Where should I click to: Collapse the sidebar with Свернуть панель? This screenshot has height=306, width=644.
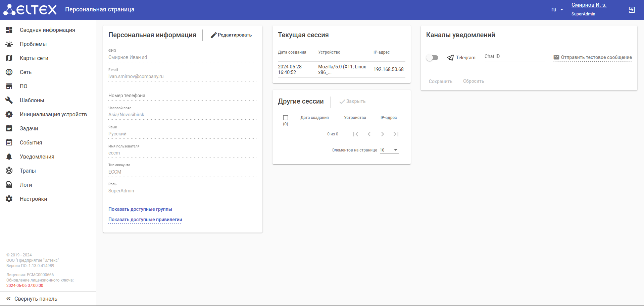point(32,299)
